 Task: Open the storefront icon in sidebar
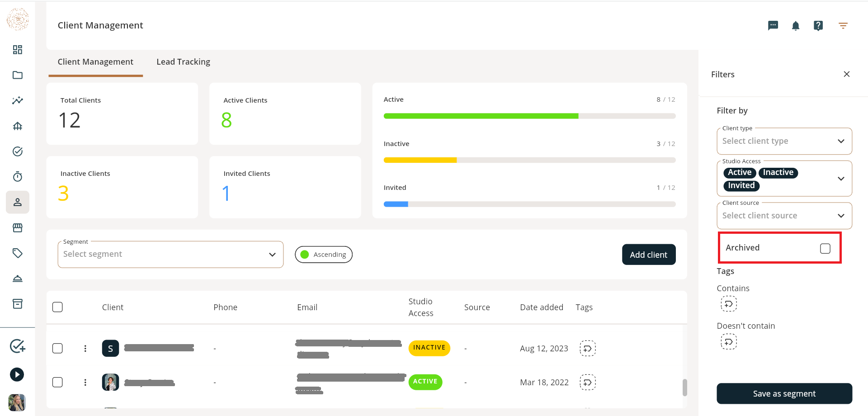[18, 227]
